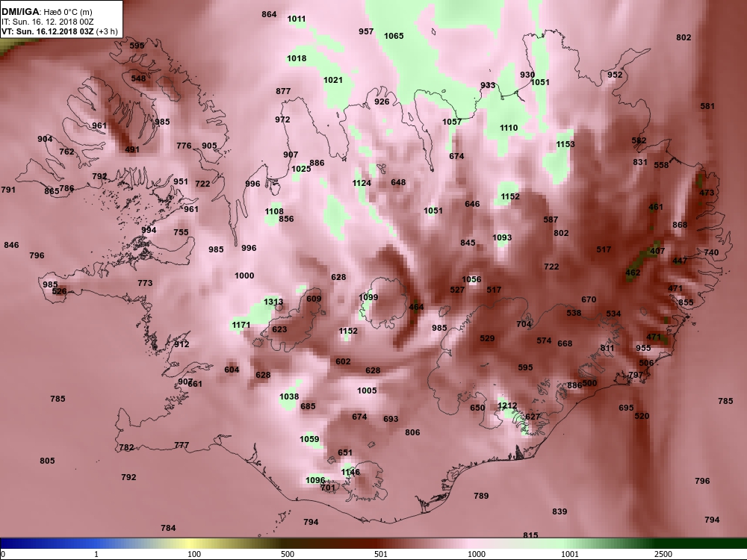Select the 926 value on north coast

(382, 102)
